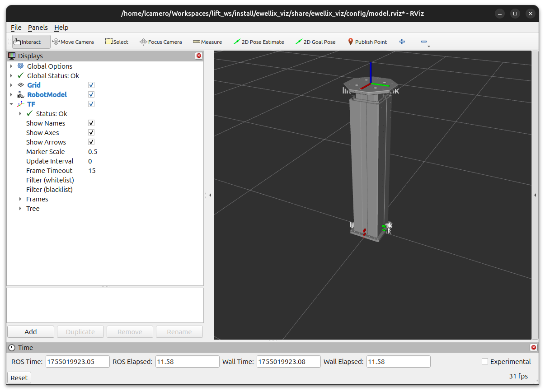Click the 3D view vertical scrollbar
This screenshot has height=392, width=545.
coord(535,195)
